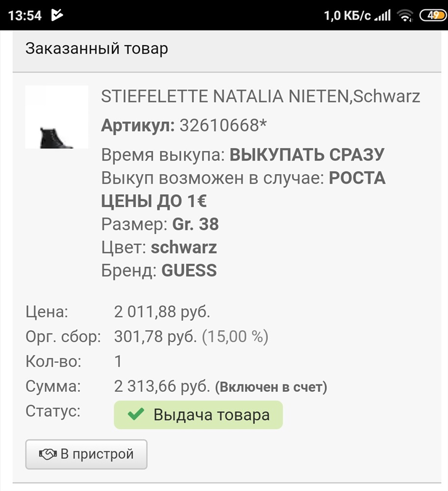Tap the battery indicator icon
448x491 pixels.
[433, 15]
